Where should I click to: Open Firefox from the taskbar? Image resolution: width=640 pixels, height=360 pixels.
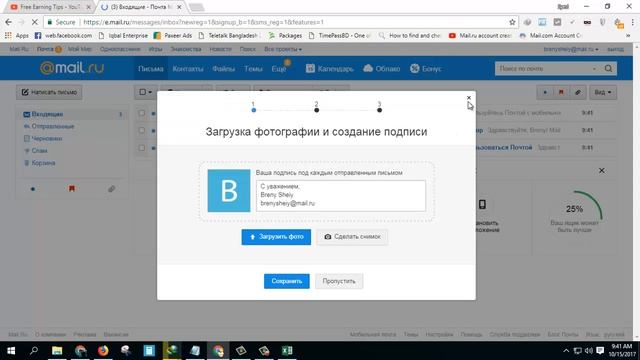[x=103, y=351]
